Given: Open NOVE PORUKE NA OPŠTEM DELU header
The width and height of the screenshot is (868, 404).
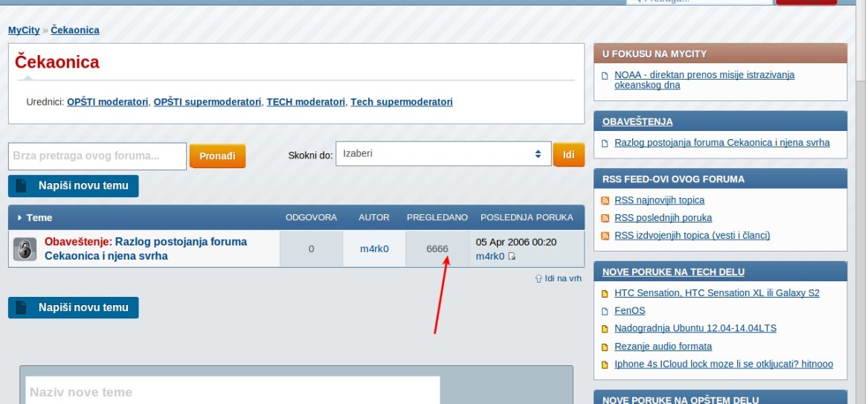Looking at the screenshot, I should click(681, 400).
